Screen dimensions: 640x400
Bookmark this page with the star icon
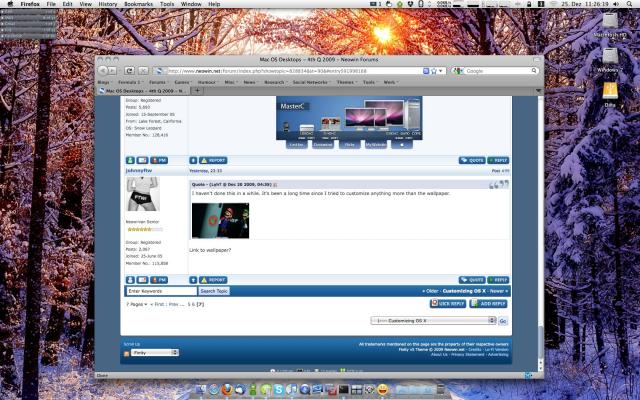(434, 71)
